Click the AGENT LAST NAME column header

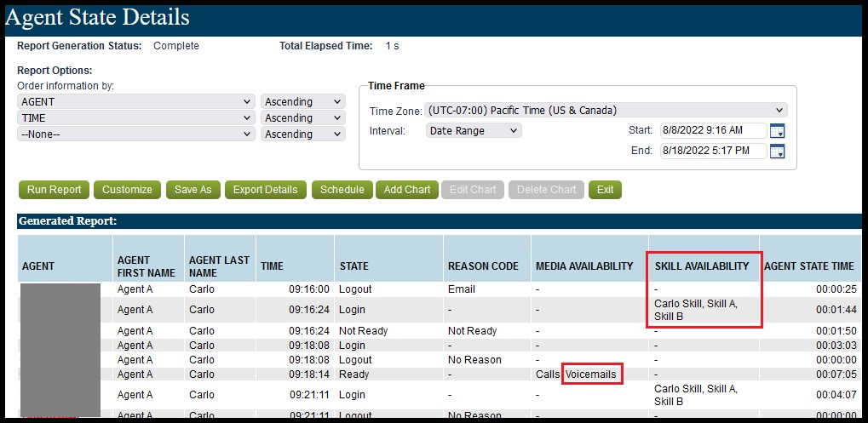pyautogui.click(x=220, y=258)
